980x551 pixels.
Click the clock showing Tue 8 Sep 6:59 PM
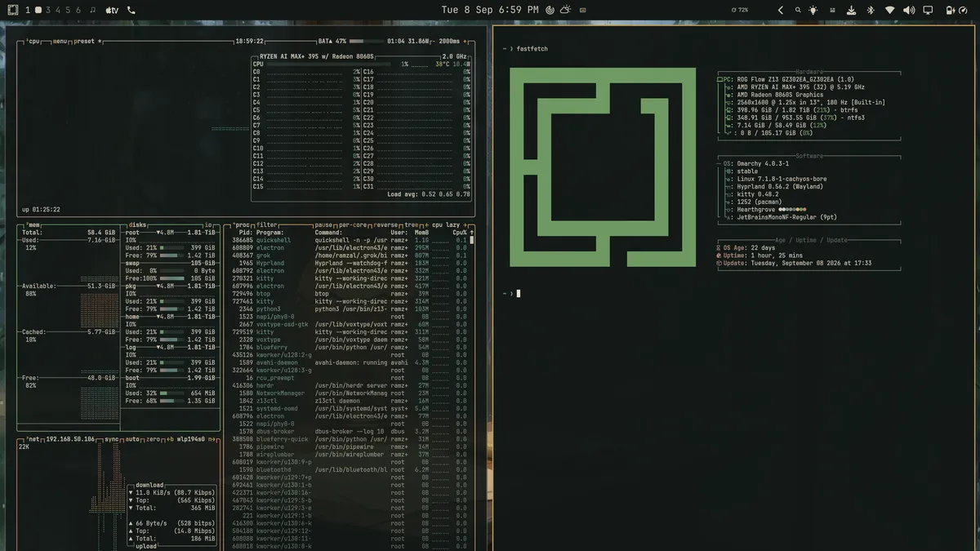490,10
